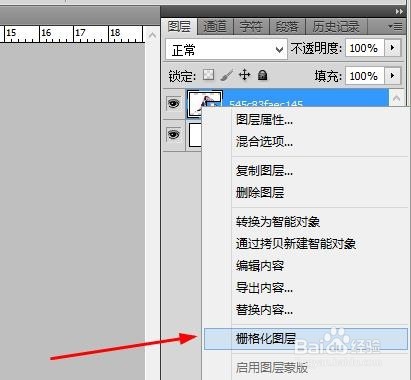Image resolution: width=411 pixels, height=380 pixels.
Task: Choose 转换为智能对象 from context menu
Action: (x=305, y=222)
